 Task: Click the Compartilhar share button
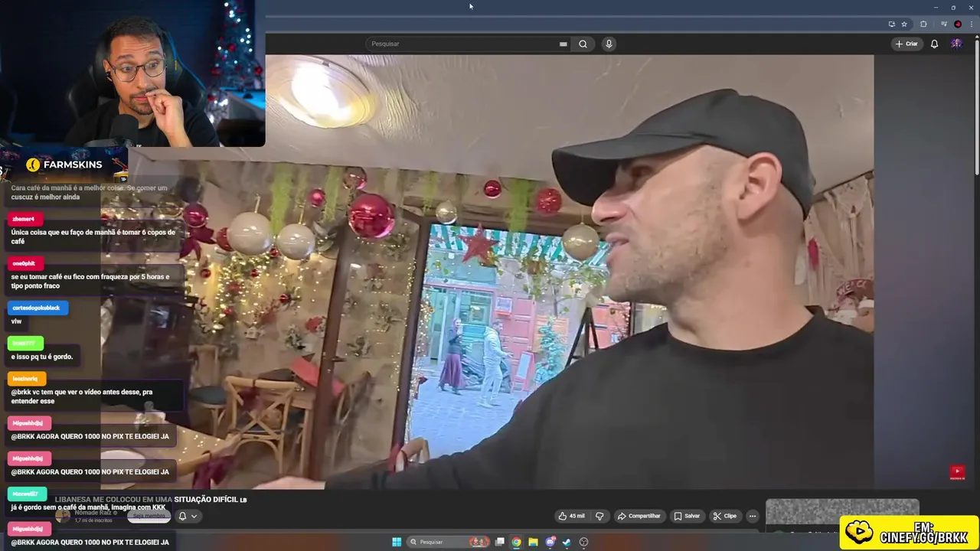tap(639, 516)
